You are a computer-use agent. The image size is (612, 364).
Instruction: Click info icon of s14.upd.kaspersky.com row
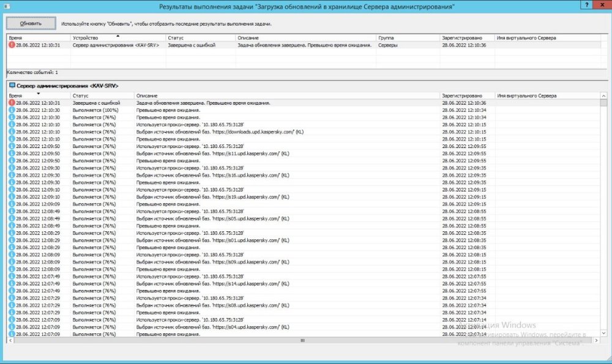click(x=12, y=284)
